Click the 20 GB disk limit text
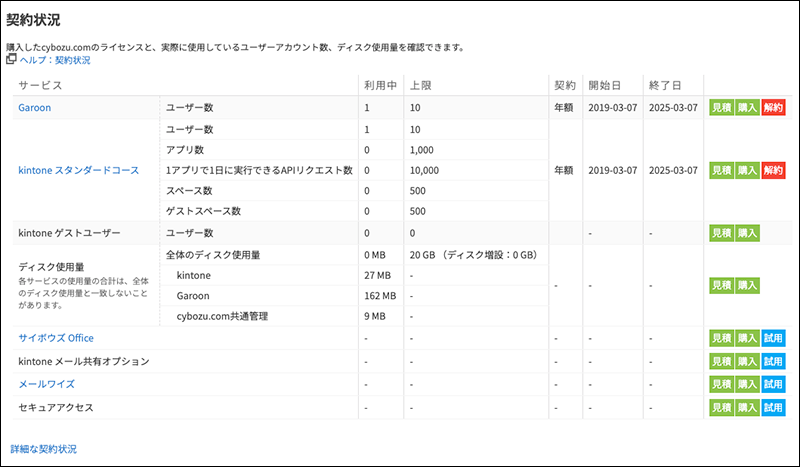The height and width of the screenshot is (467, 800). 473,255
